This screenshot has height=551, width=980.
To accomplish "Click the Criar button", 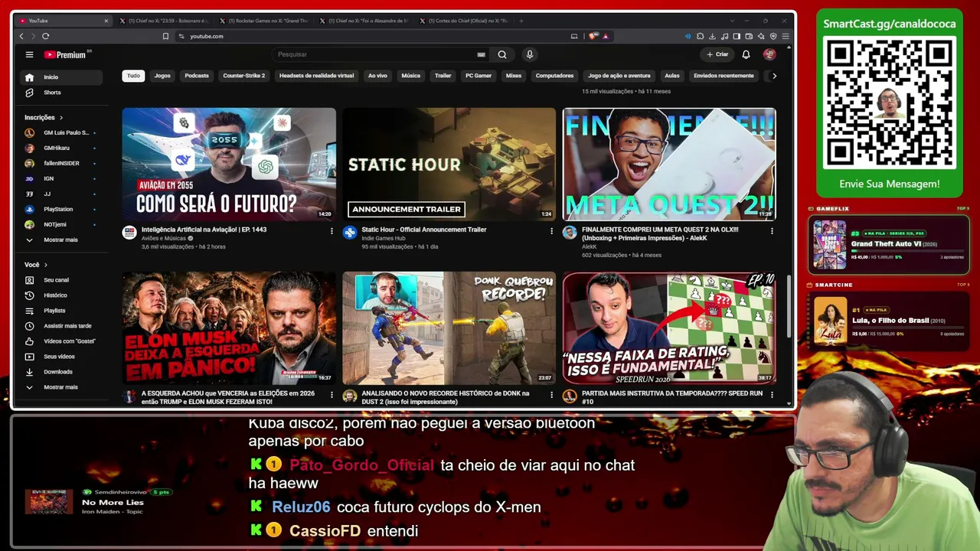I will tap(717, 54).
